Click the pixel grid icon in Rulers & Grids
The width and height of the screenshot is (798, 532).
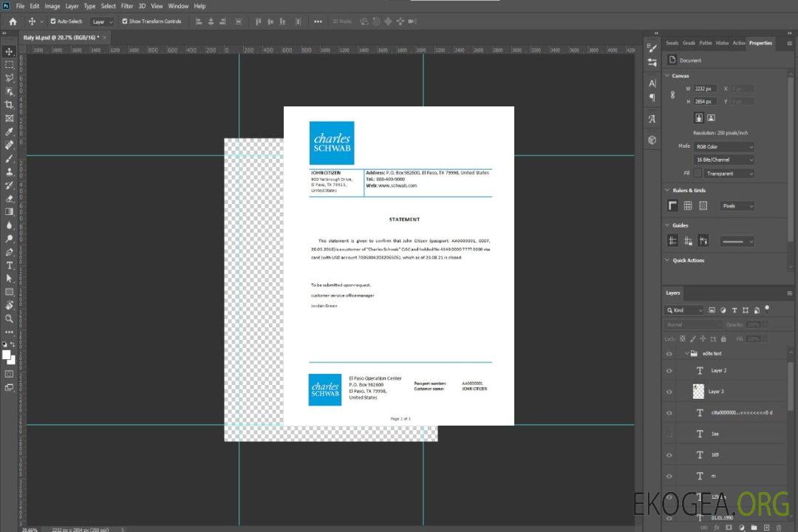pyautogui.click(x=703, y=205)
